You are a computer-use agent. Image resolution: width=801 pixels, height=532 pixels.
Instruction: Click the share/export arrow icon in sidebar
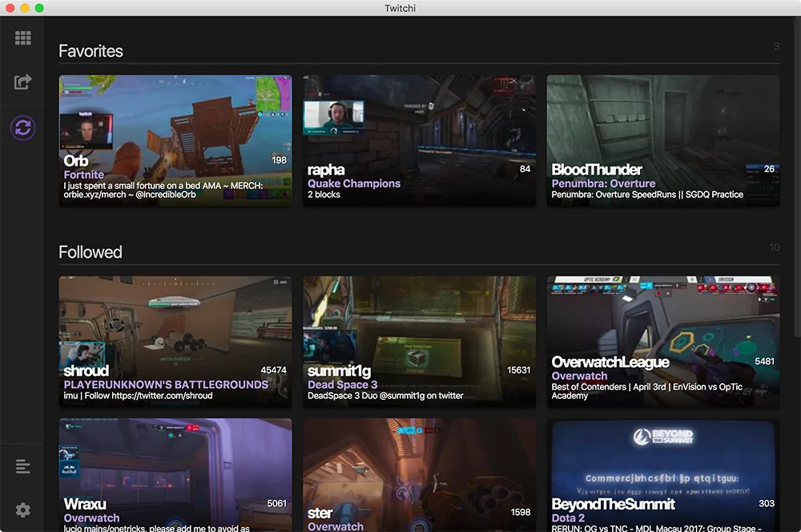[22, 82]
